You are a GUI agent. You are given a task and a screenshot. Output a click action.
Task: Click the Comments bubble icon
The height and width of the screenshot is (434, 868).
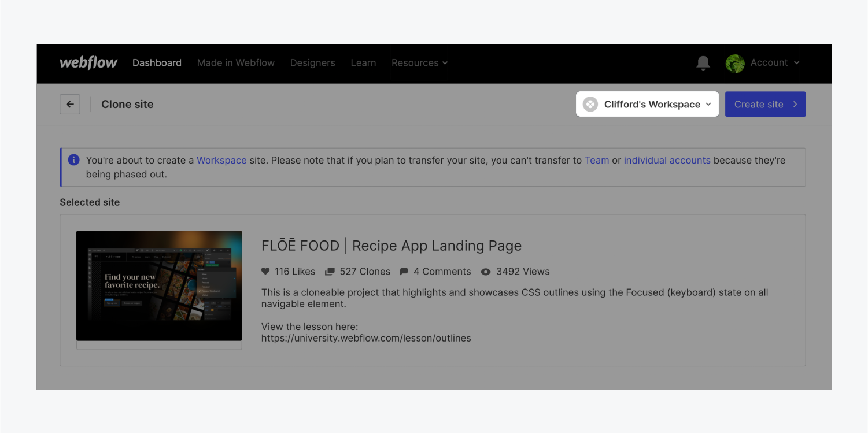404,271
